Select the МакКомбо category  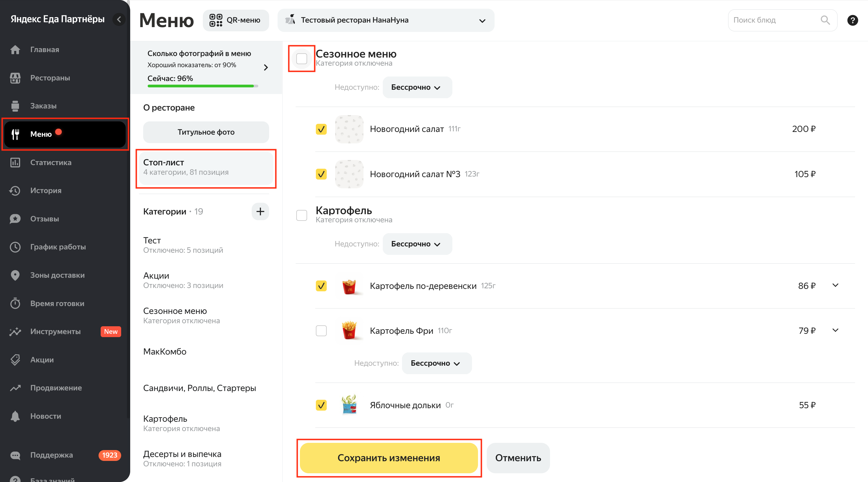pos(206,352)
